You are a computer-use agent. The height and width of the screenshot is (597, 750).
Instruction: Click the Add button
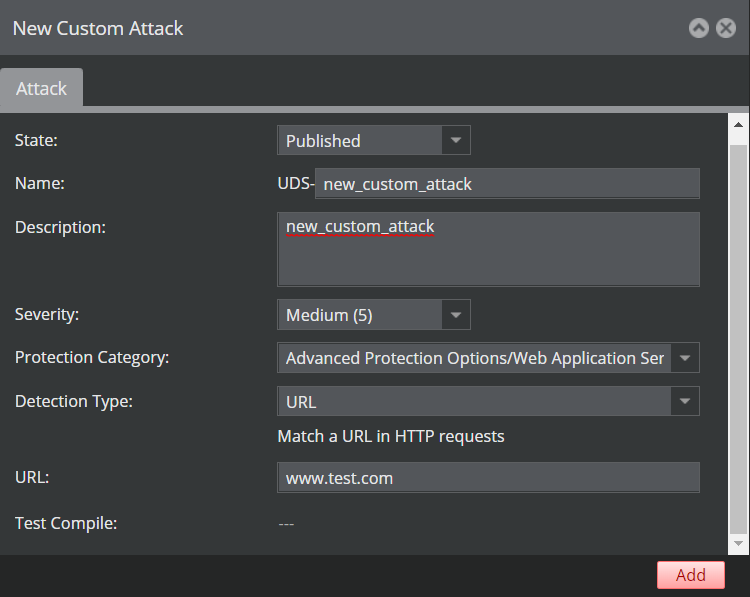(x=691, y=575)
